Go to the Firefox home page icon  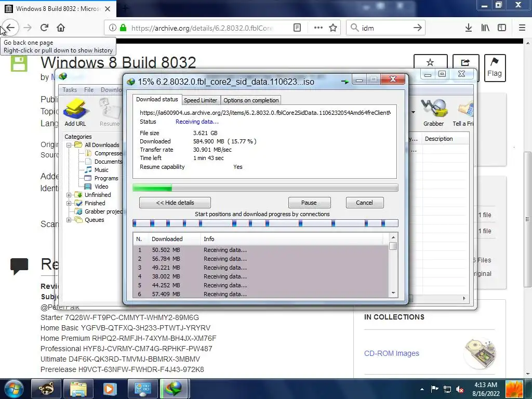[61, 28]
